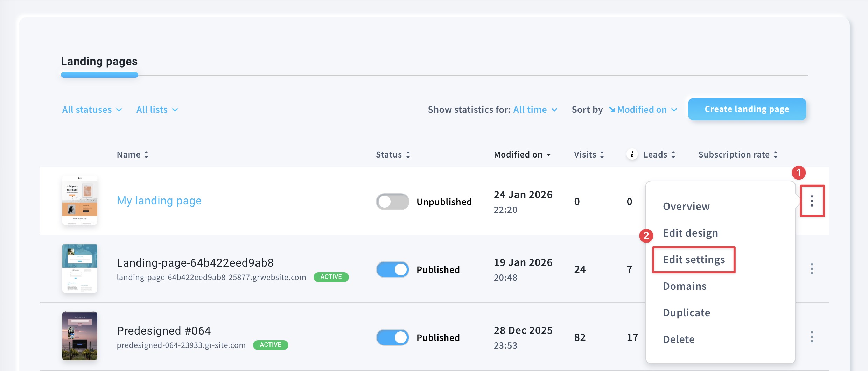Unpublish Landing-page-64b422eed9ab8 using its toggle
The height and width of the screenshot is (371, 868).
[x=392, y=269]
